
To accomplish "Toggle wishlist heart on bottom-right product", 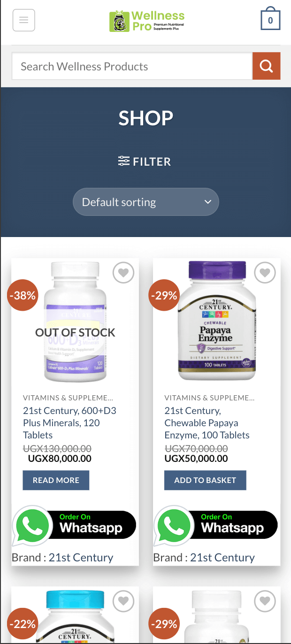I will click(x=265, y=601).
